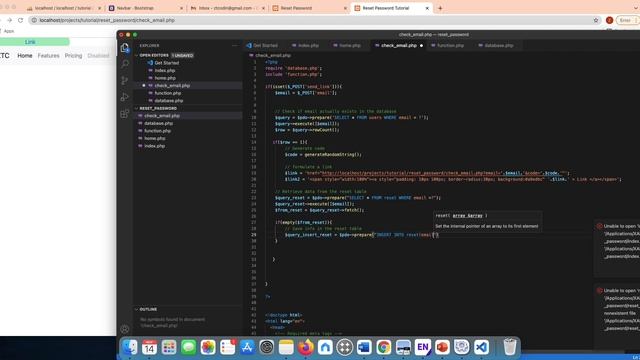Reload the Chrome page
Viewport: 640px width, 360px height.
coord(20,20)
